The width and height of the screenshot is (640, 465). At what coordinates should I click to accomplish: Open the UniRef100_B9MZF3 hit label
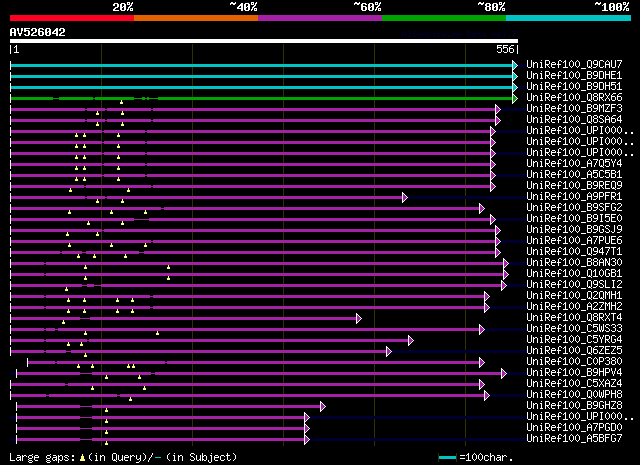[574, 109]
